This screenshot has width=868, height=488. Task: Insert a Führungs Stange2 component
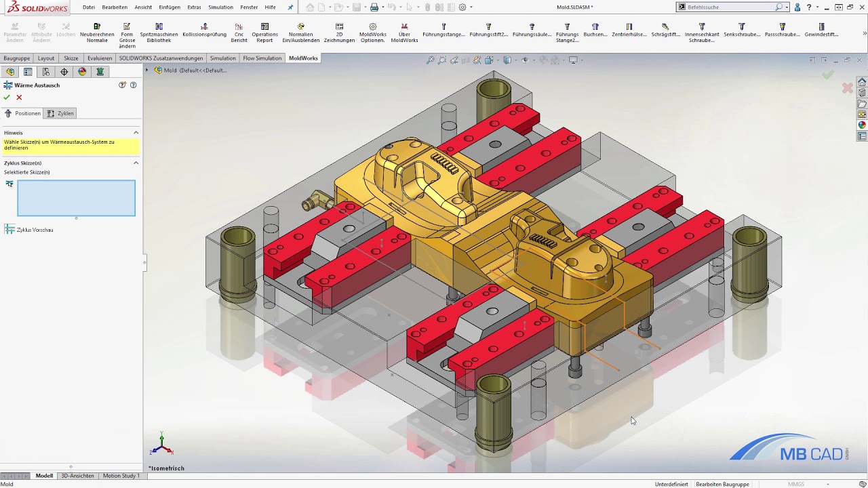click(567, 33)
